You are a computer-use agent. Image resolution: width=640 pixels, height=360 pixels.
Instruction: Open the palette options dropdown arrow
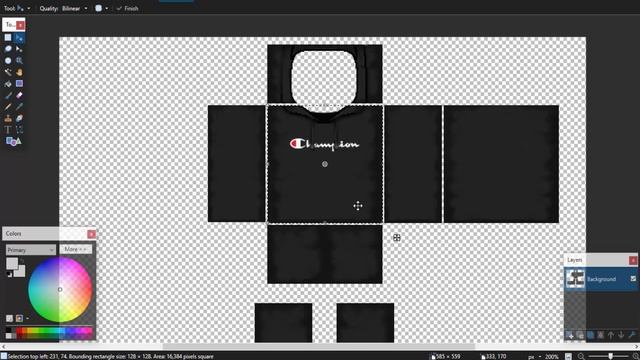pyautogui.click(x=27, y=318)
